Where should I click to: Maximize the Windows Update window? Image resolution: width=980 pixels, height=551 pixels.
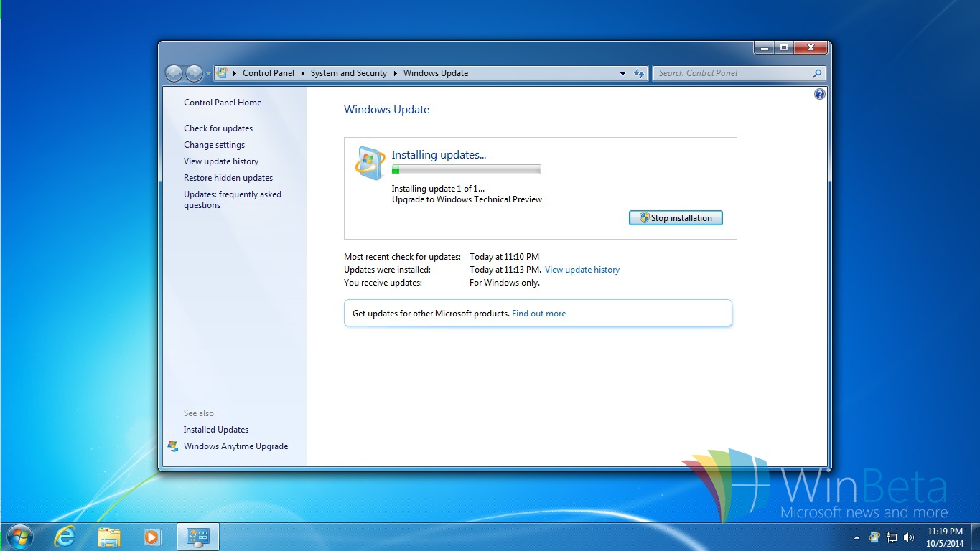coord(783,48)
